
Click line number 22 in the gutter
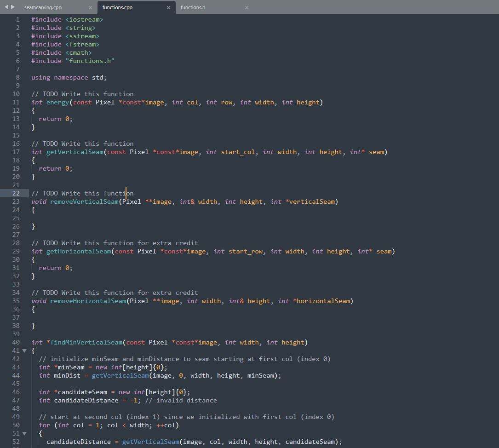click(16, 193)
